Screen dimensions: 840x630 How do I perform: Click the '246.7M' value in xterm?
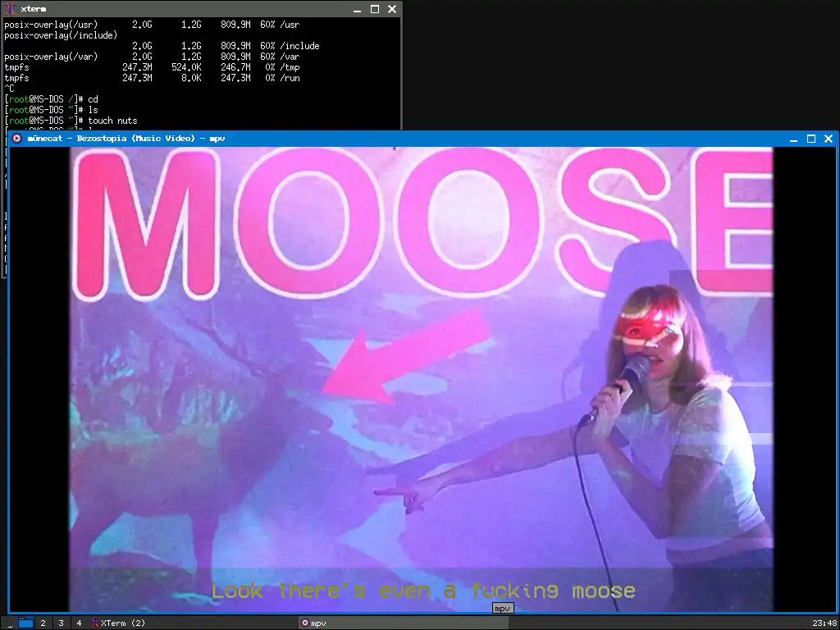coord(235,67)
